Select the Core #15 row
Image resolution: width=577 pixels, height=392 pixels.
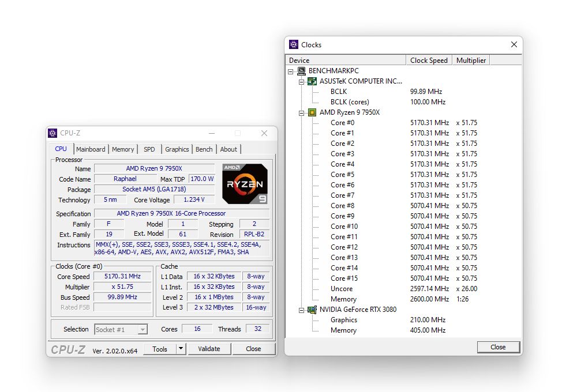[x=404, y=278]
